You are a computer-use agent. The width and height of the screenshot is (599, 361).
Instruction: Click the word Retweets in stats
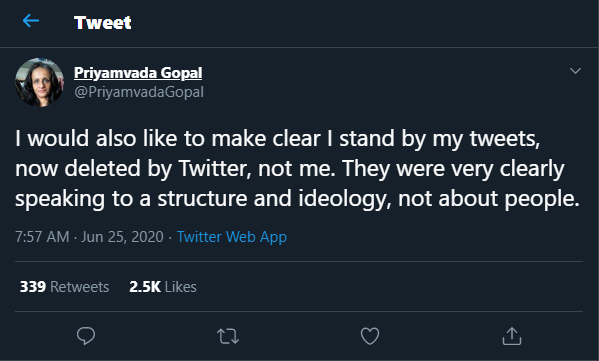79,287
